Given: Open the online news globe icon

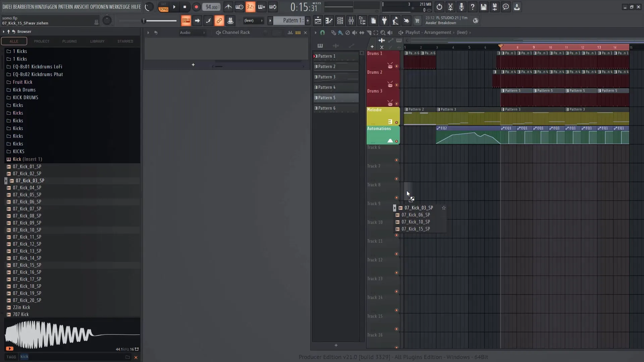Looking at the screenshot, I should (x=476, y=21).
